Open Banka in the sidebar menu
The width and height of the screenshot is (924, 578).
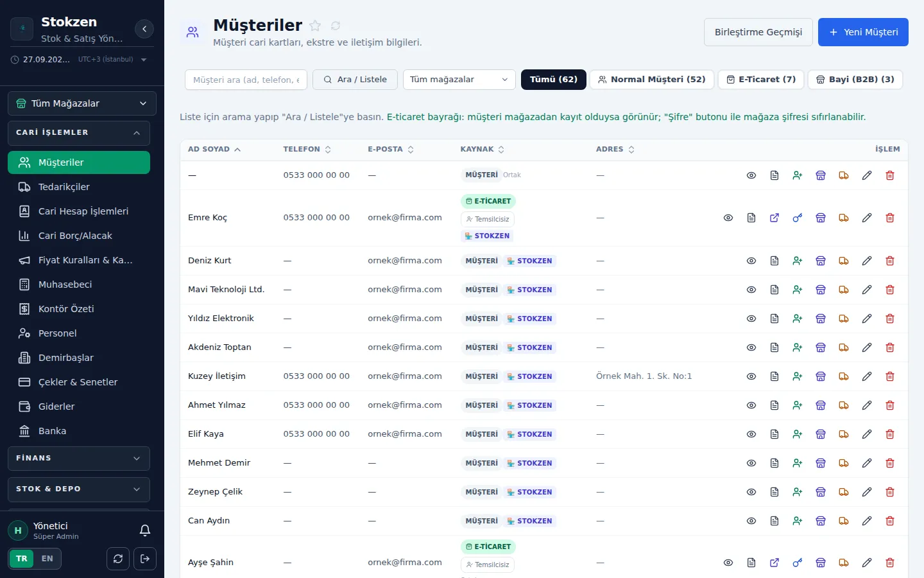click(79, 431)
